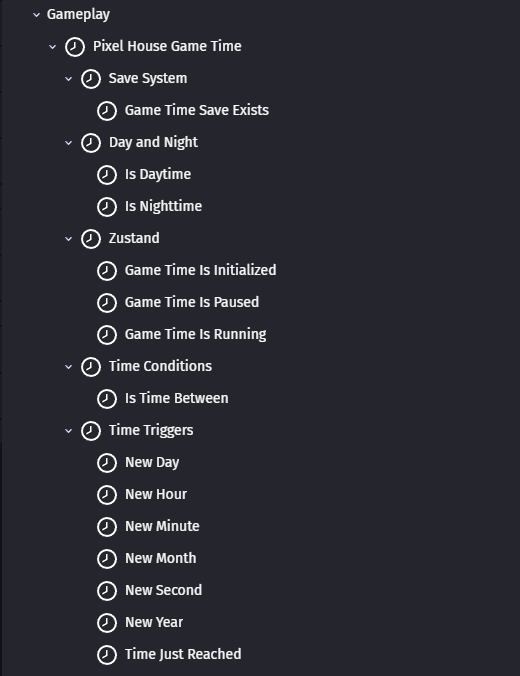Click the clock icon beside Game Time Save Exists
The width and height of the screenshot is (520, 676).
pyautogui.click(x=107, y=111)
